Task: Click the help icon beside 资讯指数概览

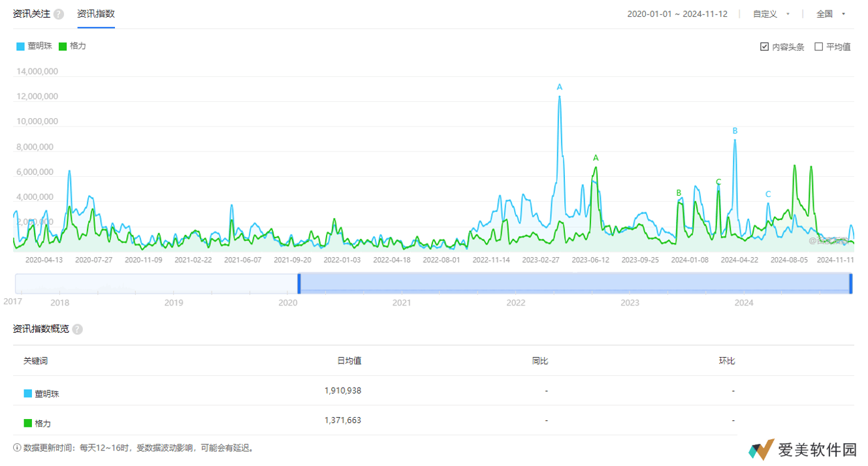Action: click(x=77, y=329)
